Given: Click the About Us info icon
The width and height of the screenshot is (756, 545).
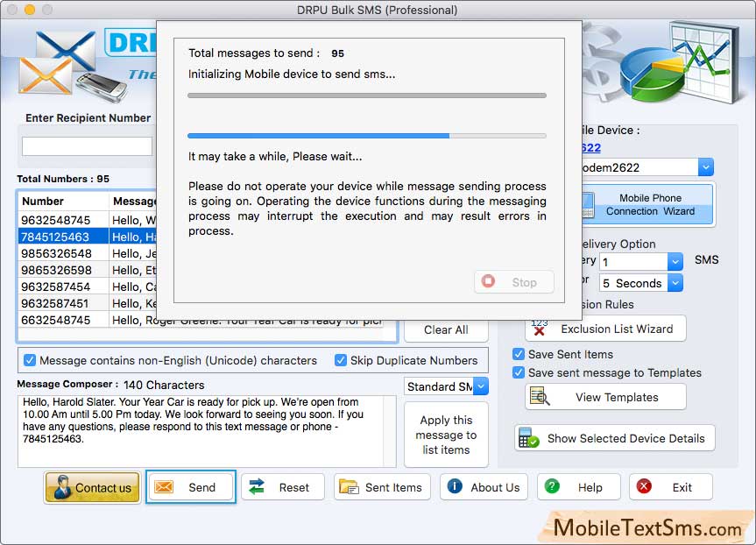Looking at the screenshot, I should pos(455,485).
